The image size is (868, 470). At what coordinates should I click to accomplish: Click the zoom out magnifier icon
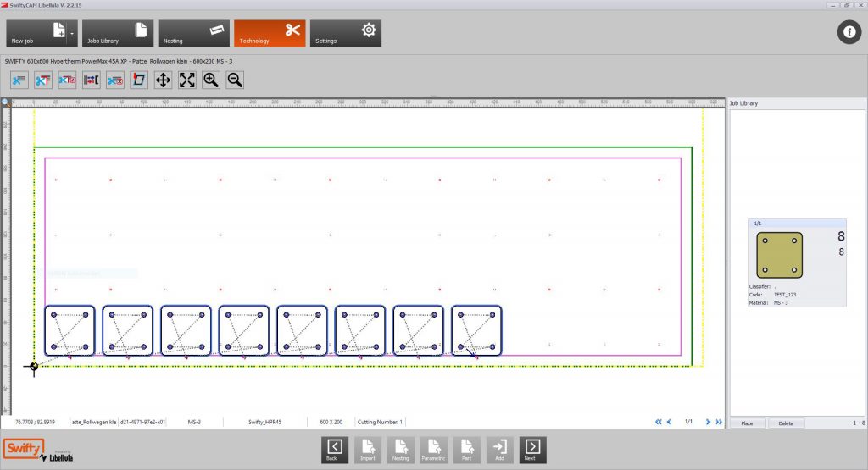[235, 80]
